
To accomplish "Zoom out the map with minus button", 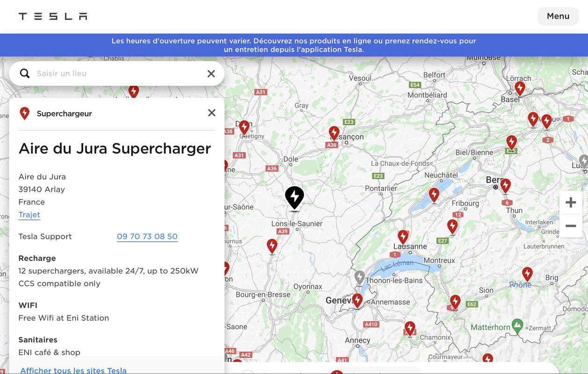I will (571, 226).
